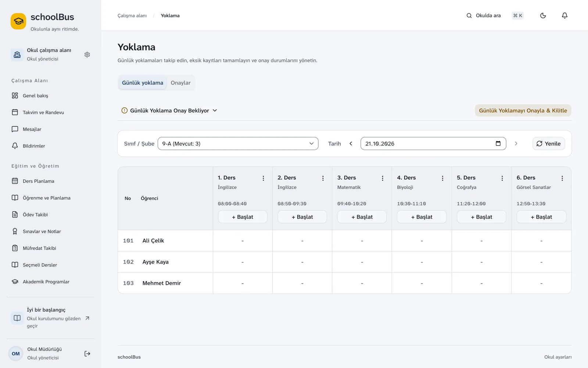
Task: Open workspace settings gear icon
Action: (87, 54)
